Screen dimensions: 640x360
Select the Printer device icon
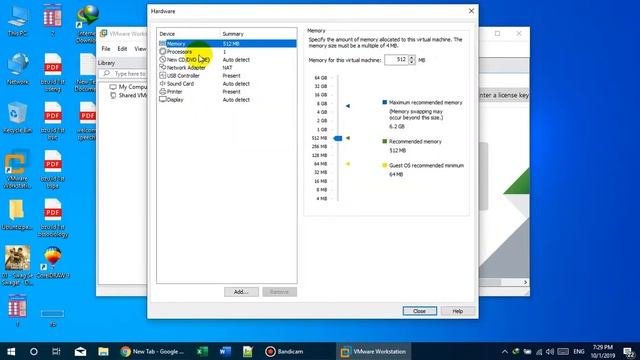point(162,91)
